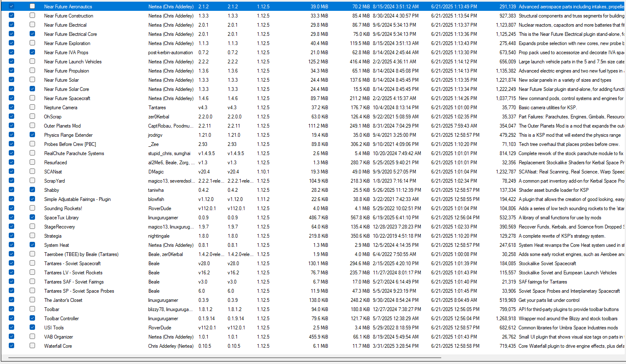Click 'Get your parts list under control' description
Image resolution: width=626 pixels, height=364 pixels.
coord(549,300)
